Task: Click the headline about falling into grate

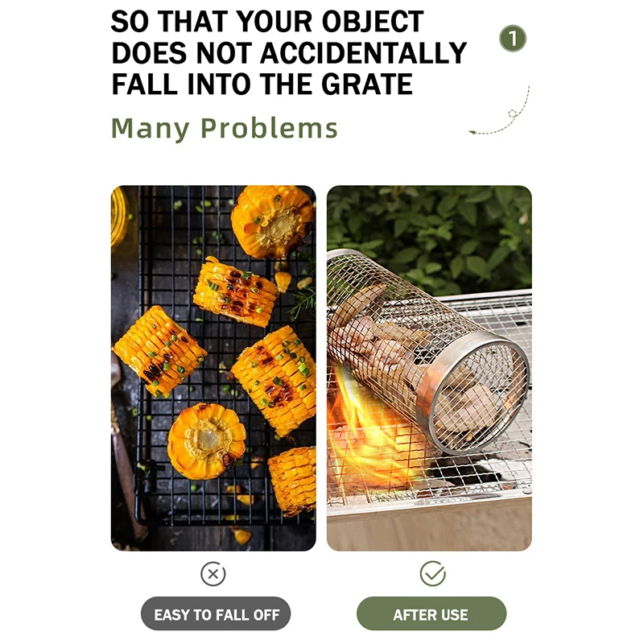Action: [289, 52]
